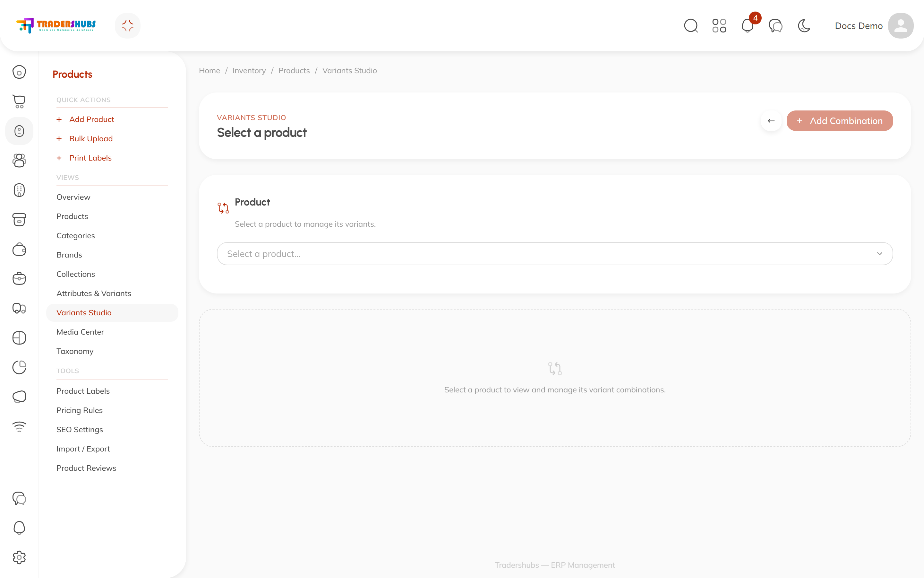This screenshot has width=924, height=578.
Task: Open Product Labels tool
Action: [x=83, y=391]
